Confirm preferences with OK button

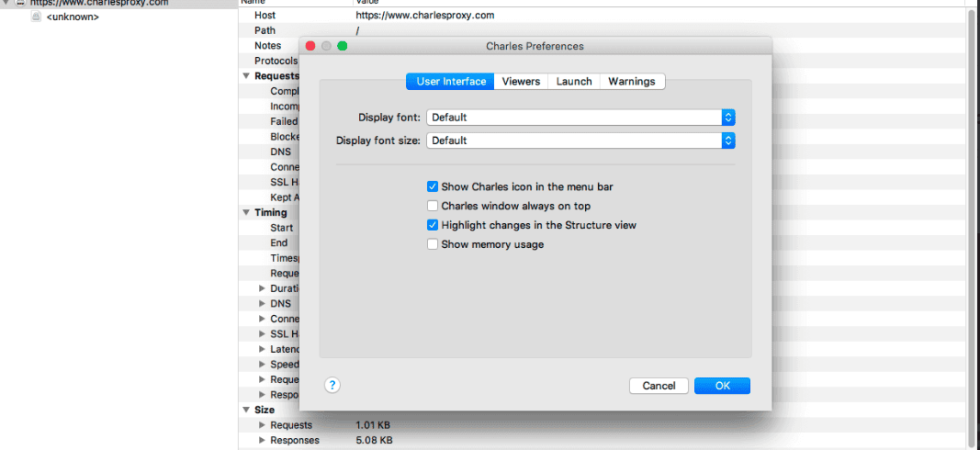(722, 386)
